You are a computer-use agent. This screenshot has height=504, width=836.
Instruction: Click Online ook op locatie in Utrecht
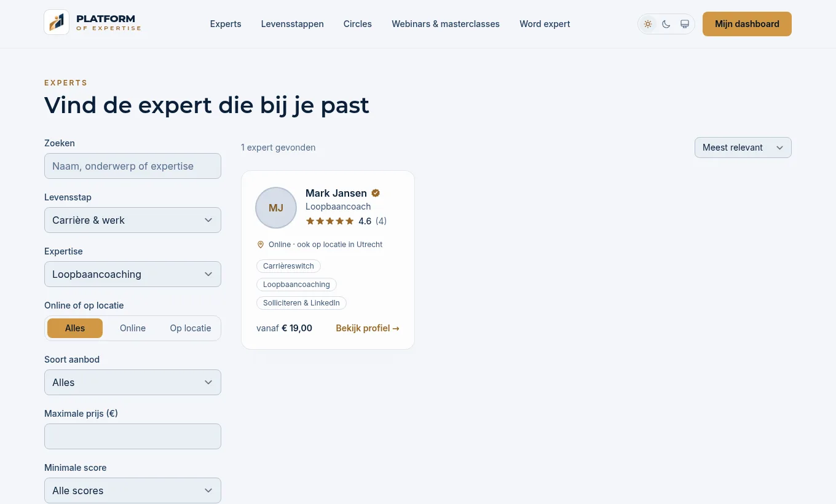(325, 245)
